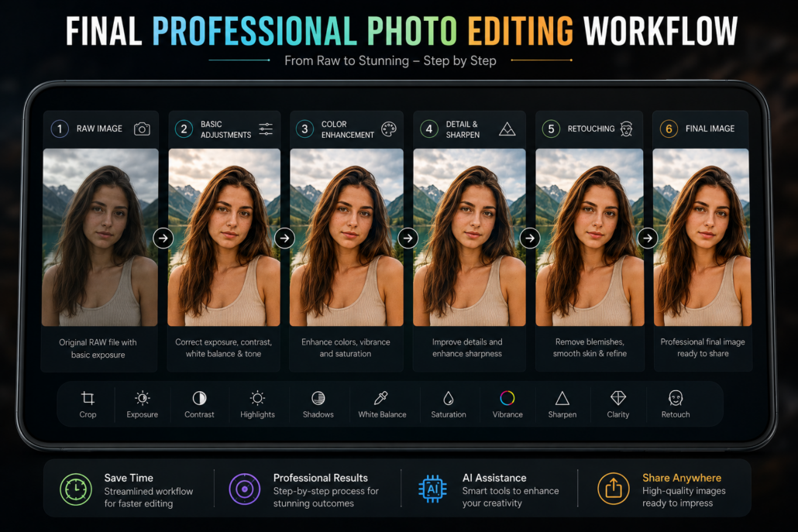Click the Save Time clock icon
Viewport: 798px width, 532px height.
[76, 489]
